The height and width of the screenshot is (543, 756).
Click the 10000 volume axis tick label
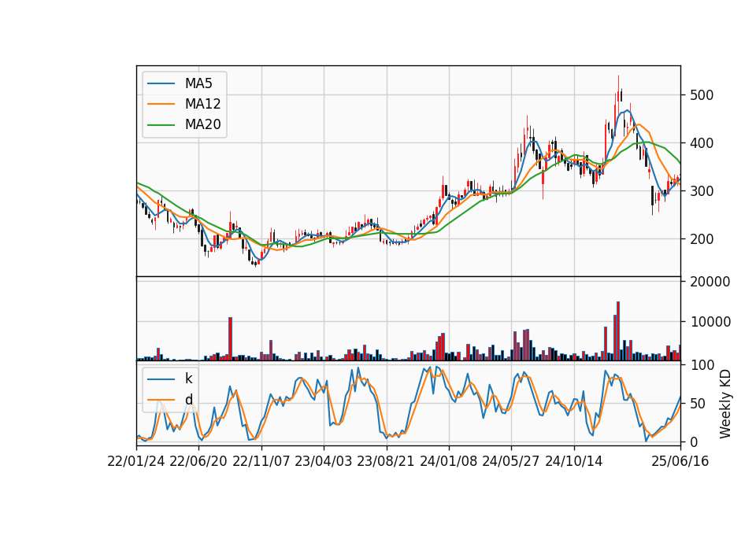tap(710, 322)
